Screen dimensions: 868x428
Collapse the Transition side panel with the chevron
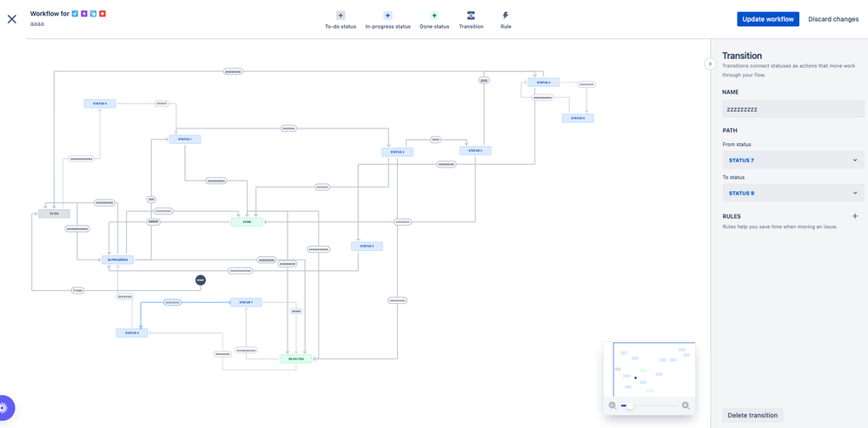pos(710,63)
